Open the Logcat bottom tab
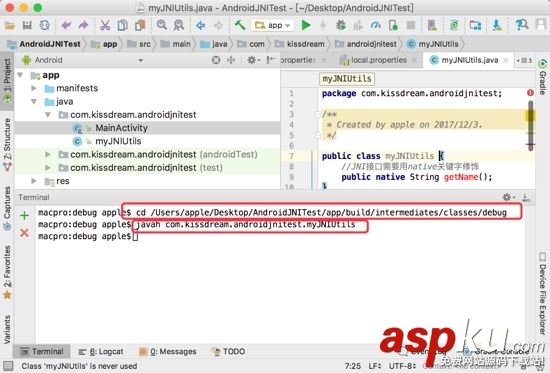Viewport: 550px width, 373px height. [x=101, y=351]
